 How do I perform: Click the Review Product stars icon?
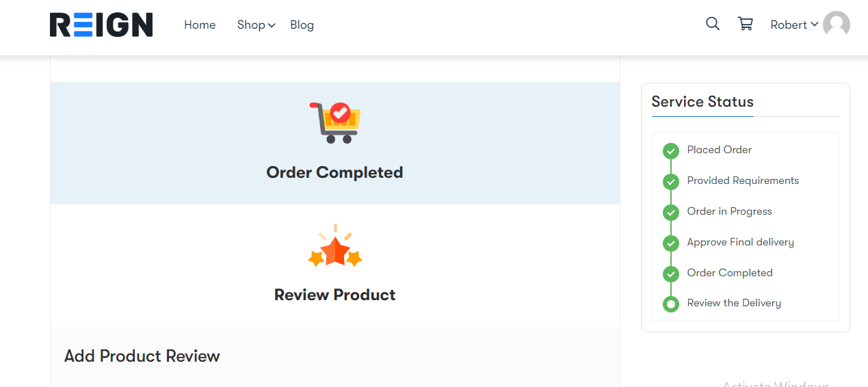point(335,246)
